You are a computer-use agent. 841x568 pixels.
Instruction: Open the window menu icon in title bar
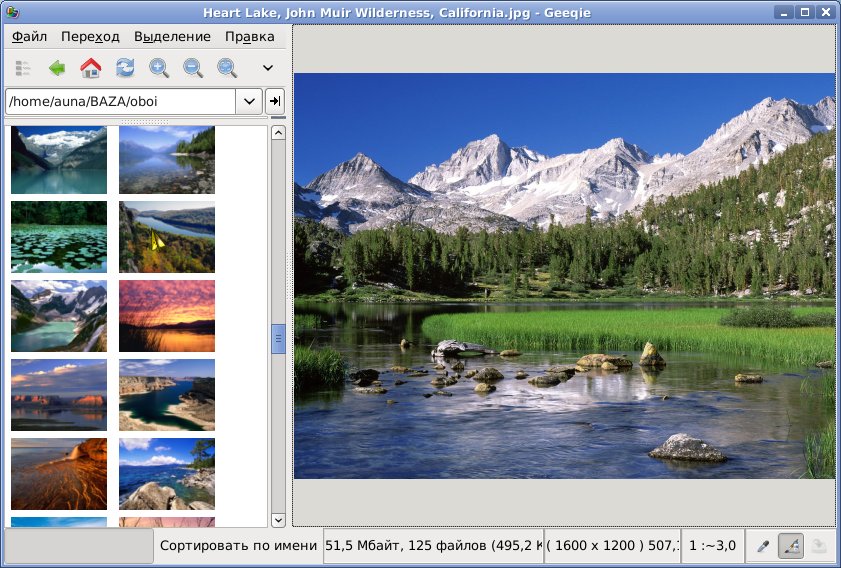coord(12,12)
